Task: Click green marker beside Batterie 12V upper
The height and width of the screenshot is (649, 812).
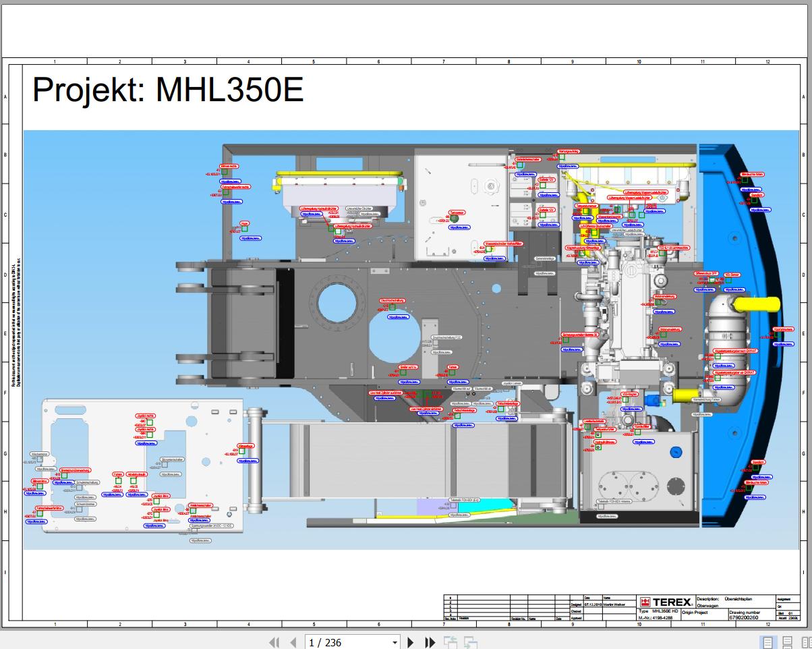Action: tap(542, 185)
